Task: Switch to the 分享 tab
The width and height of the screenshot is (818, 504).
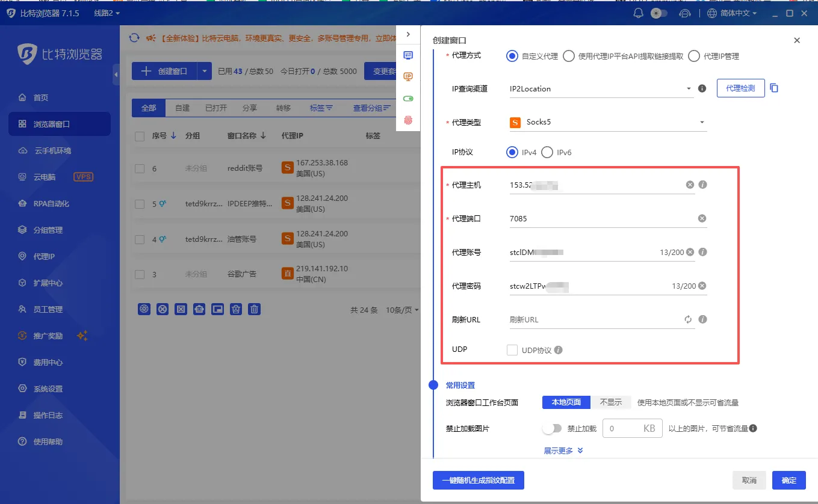Action: 250,108
